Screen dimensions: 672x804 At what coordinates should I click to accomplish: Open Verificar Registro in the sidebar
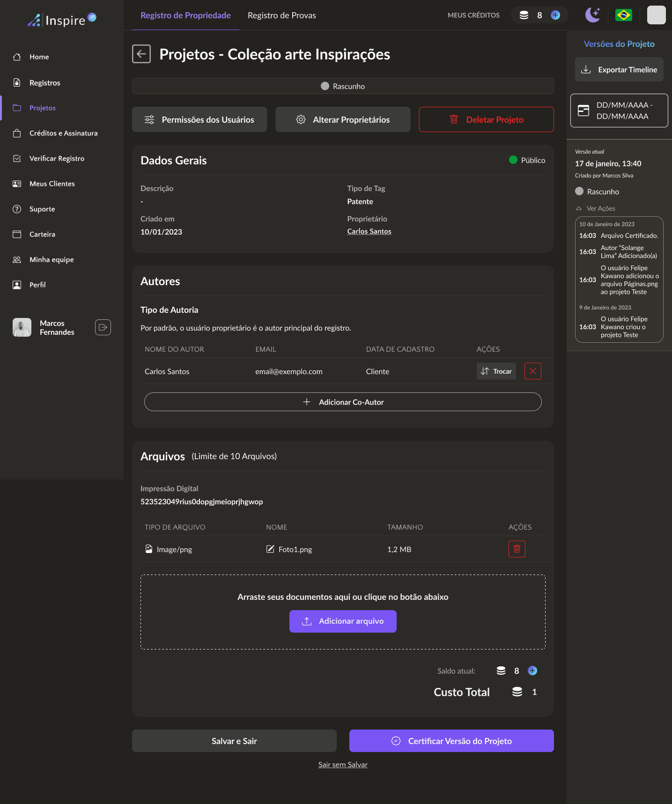coord(57,158)
